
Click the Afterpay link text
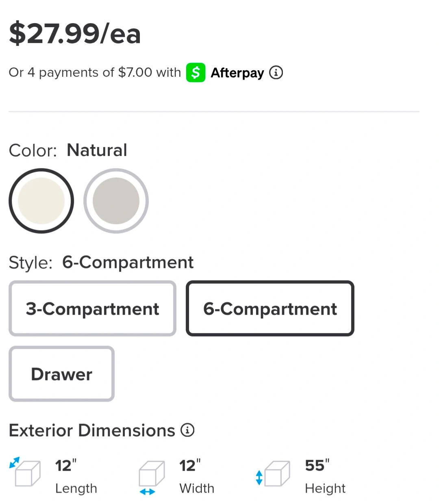point(237,73)
